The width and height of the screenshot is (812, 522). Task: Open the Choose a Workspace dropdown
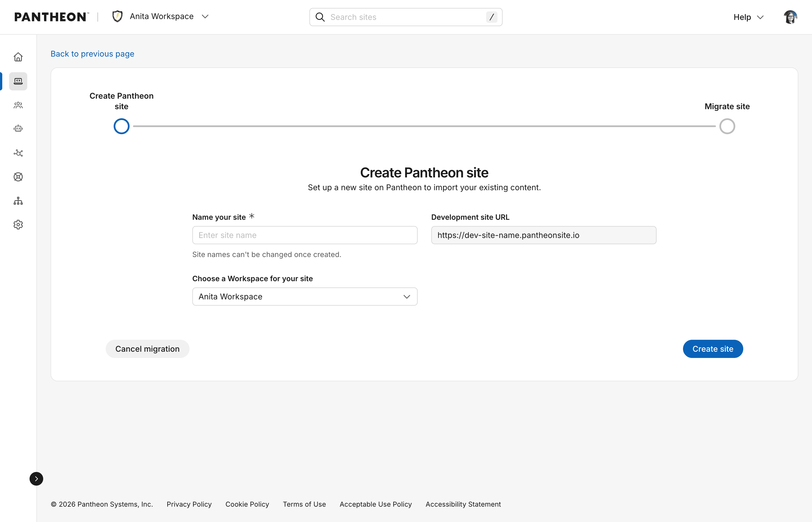click(305, 297)
